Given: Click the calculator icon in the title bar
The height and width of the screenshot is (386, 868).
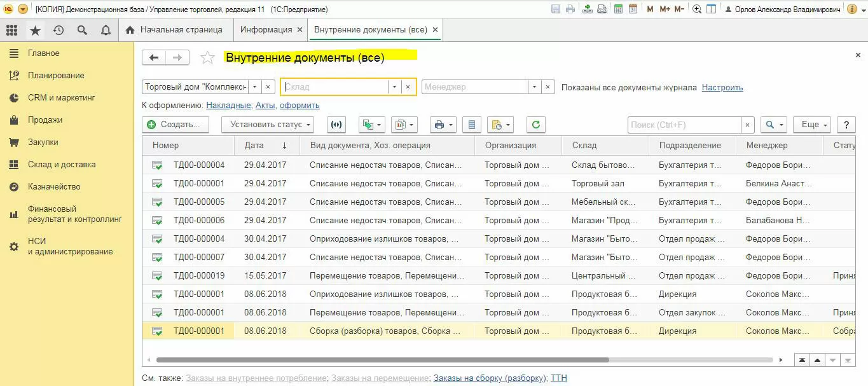Looking at the screenshot, I should 617,9.
